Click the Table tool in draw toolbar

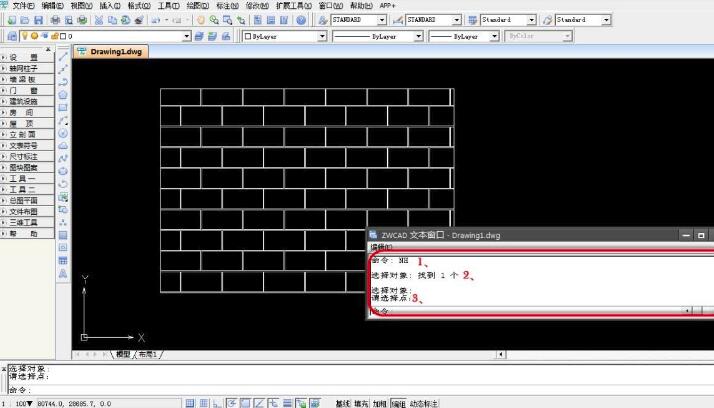[x=63, y=260]
